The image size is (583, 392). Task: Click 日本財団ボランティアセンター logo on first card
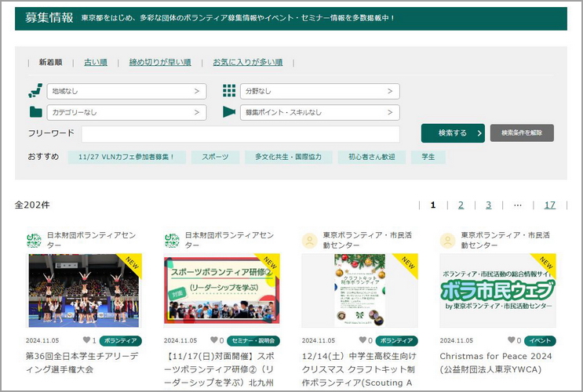pos(35,240)
